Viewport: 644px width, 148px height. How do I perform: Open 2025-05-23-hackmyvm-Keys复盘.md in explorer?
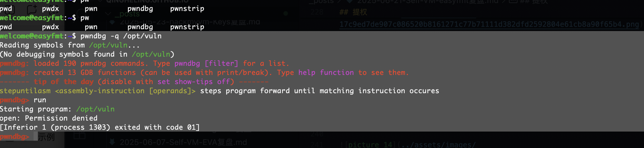click(190, 22)
